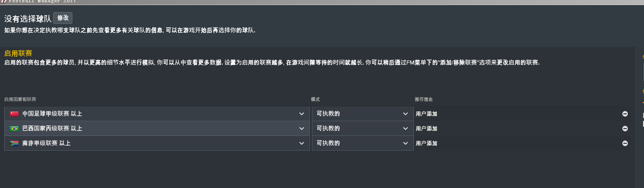Viewport: 644px width, 188px height.
Task: Click the China flag icon
Action: pyautogui.click(x=14, y=114)
